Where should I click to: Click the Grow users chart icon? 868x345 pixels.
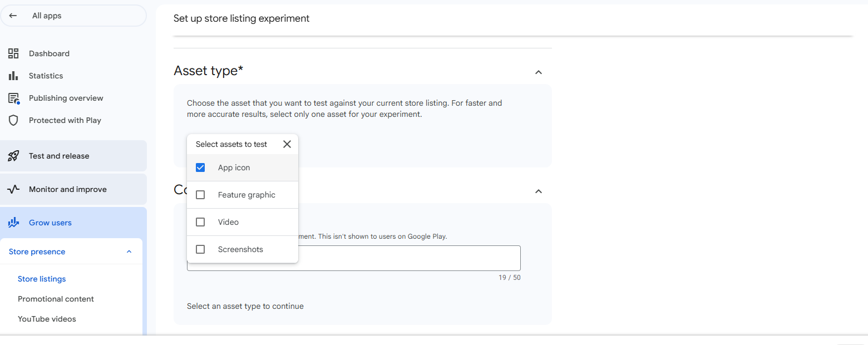[x=13, y=223]
